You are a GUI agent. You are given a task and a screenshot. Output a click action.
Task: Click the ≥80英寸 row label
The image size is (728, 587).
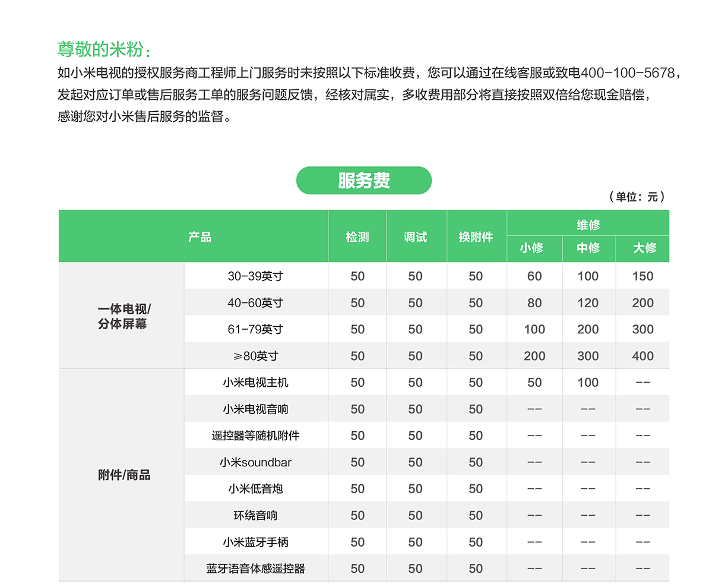click(x=255, y=356)
